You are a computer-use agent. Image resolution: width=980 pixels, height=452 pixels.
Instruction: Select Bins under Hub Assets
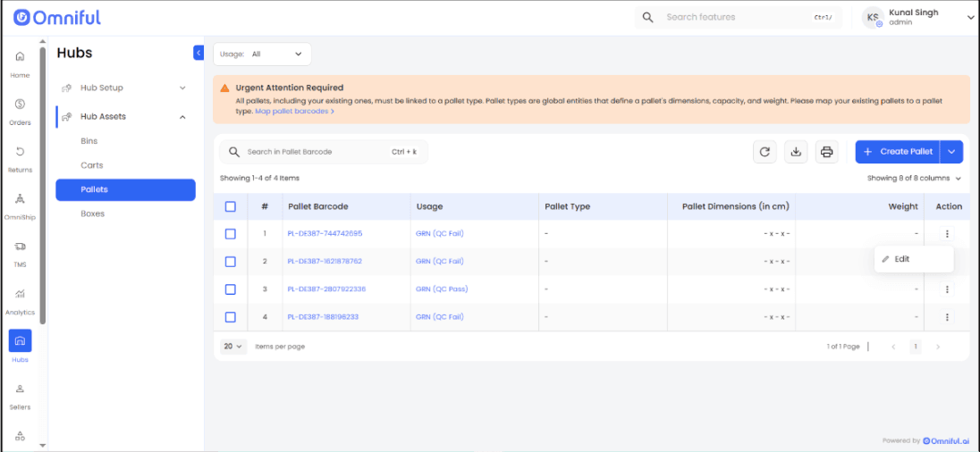pos(89,141)
